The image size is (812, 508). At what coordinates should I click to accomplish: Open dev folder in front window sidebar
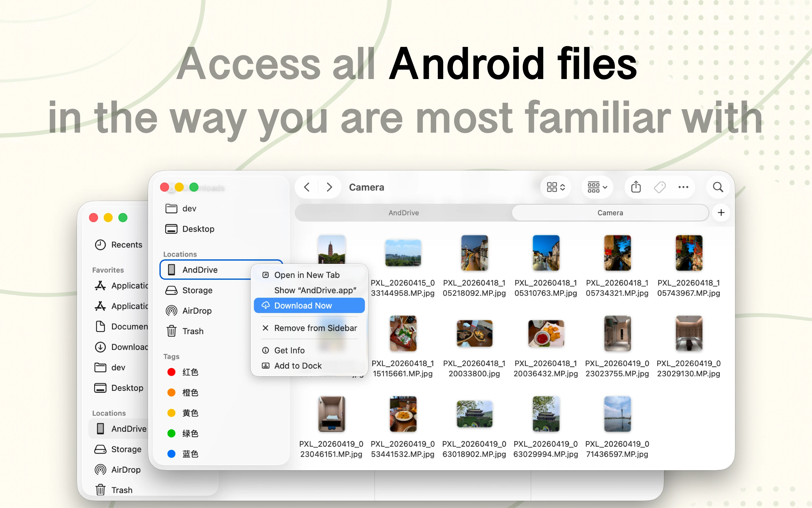coord(221,209)
